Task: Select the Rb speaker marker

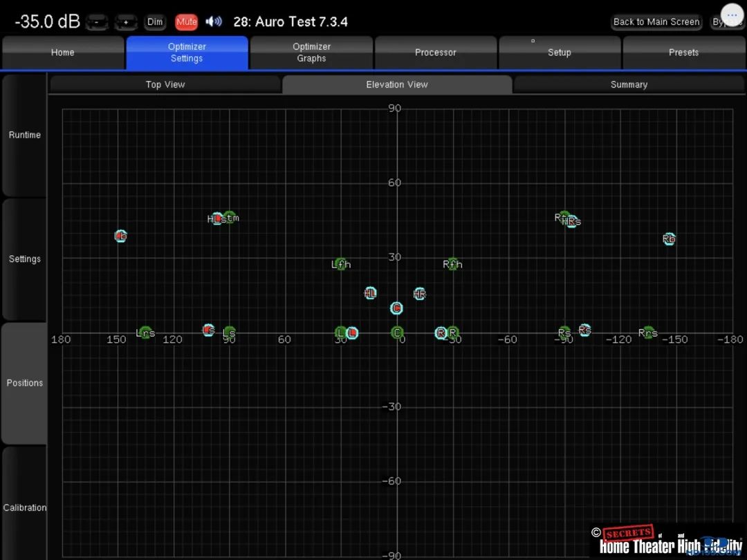Action: tap(669, 239)
